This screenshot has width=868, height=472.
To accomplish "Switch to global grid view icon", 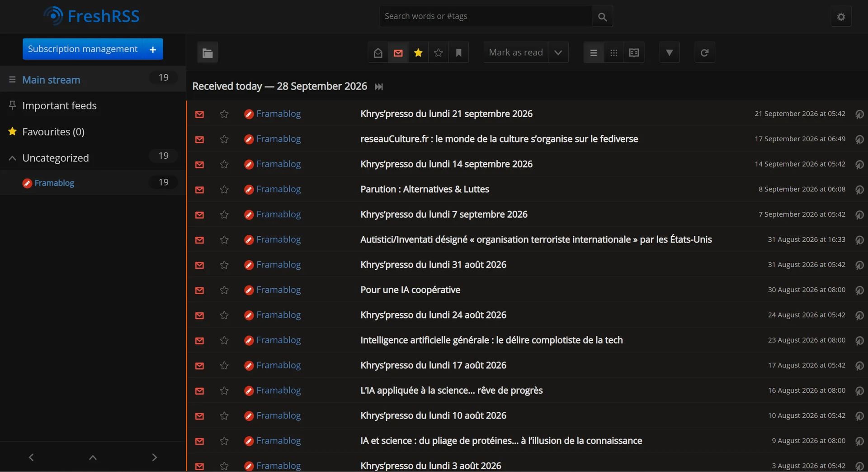I will click(613, 52).
